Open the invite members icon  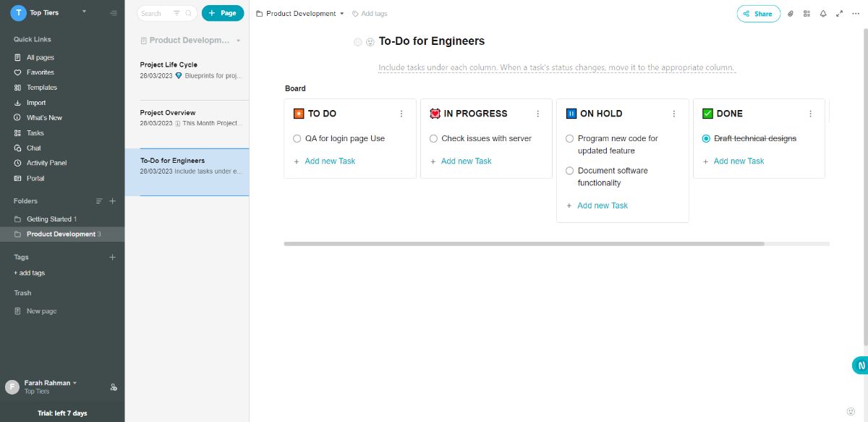pos(114,387)
